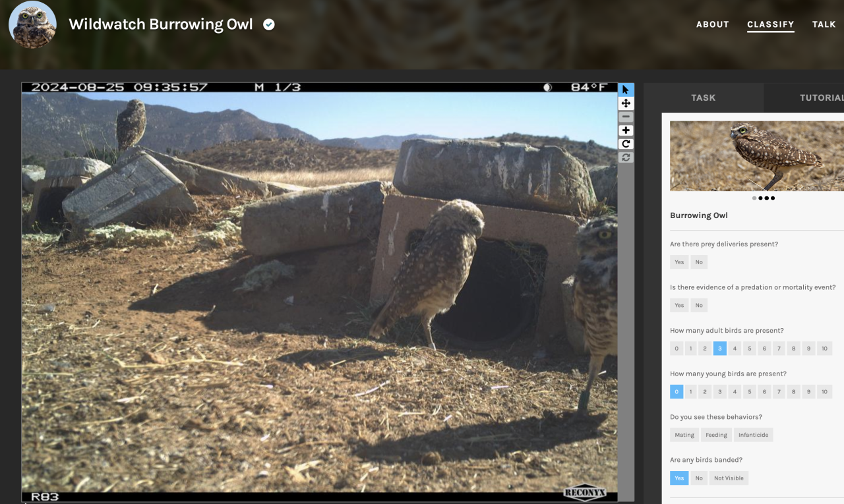This screenshot has height=504, width=844.
Task: Switch to the TASK tab
Action: pos(704,98)
